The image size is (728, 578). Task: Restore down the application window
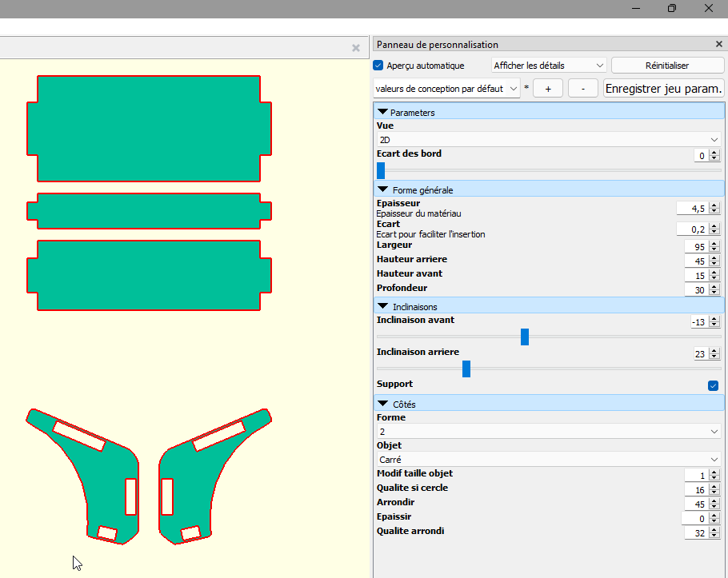click(672, 9)
